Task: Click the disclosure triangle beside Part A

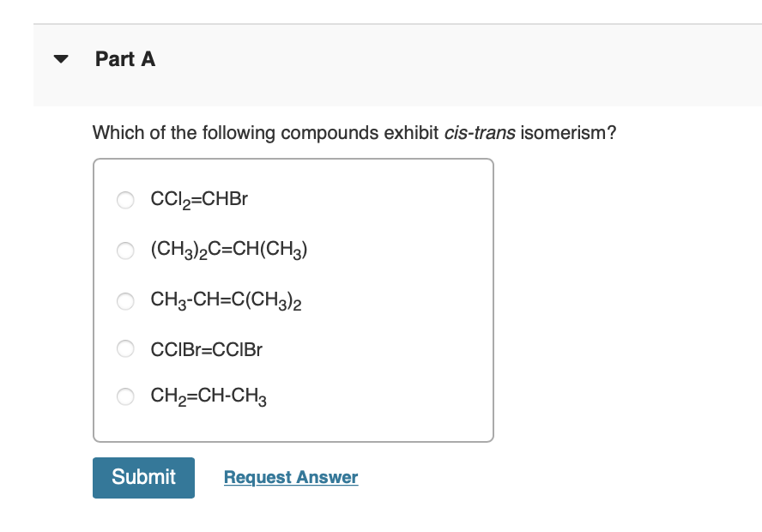Action: point(61,58)
